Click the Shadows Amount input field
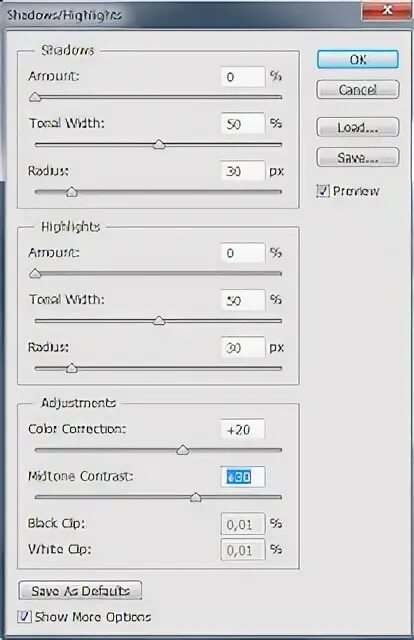 tap(243, 77)
